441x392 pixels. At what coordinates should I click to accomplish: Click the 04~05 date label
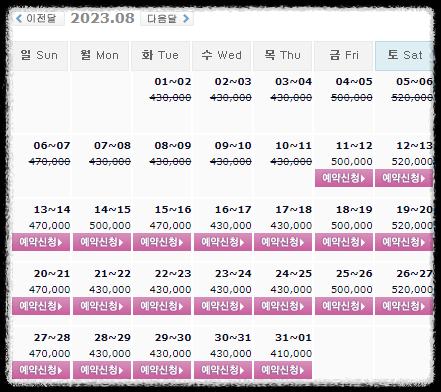(x=354, y=82)
